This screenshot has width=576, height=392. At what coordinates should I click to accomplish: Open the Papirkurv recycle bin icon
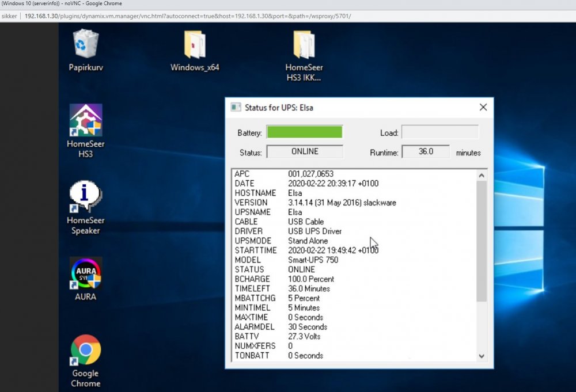pyautogui.click(x=86, y=50)
